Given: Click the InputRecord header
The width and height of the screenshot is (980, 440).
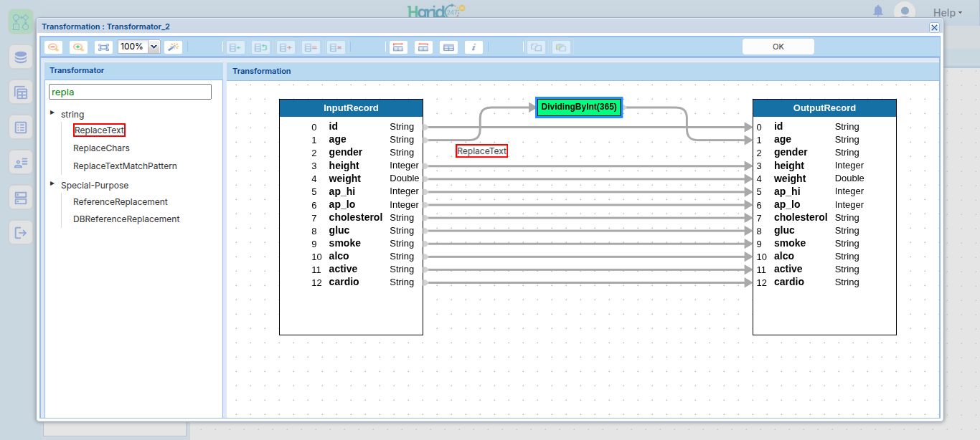Looking at the screenshot, I should 351,108.
